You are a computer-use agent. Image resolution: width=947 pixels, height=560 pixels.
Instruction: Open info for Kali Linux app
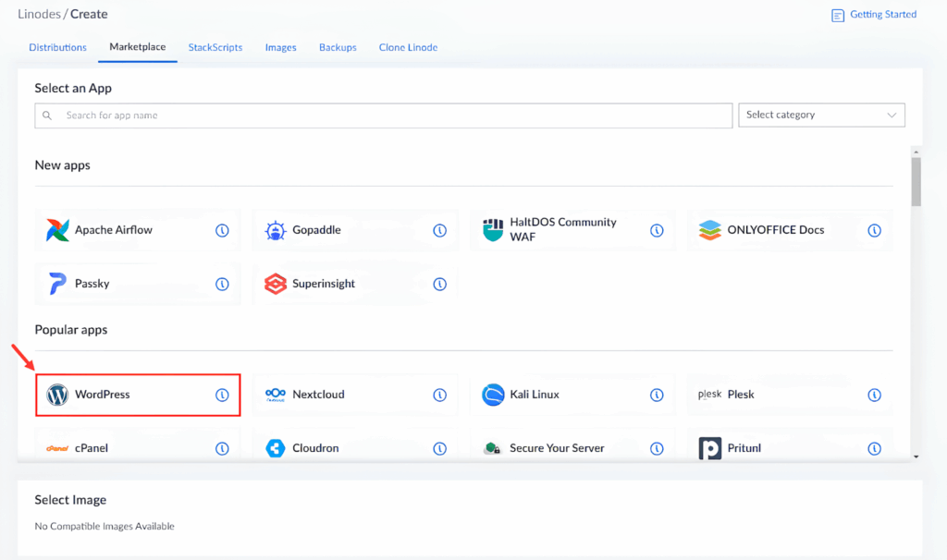[x=657, y=395]
